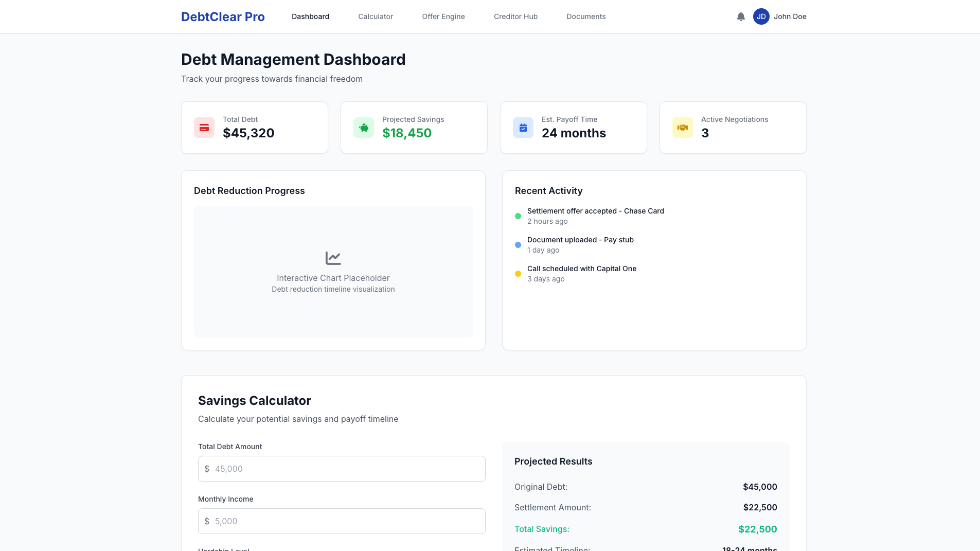Click the JD avatar circle

click(761, 16)
